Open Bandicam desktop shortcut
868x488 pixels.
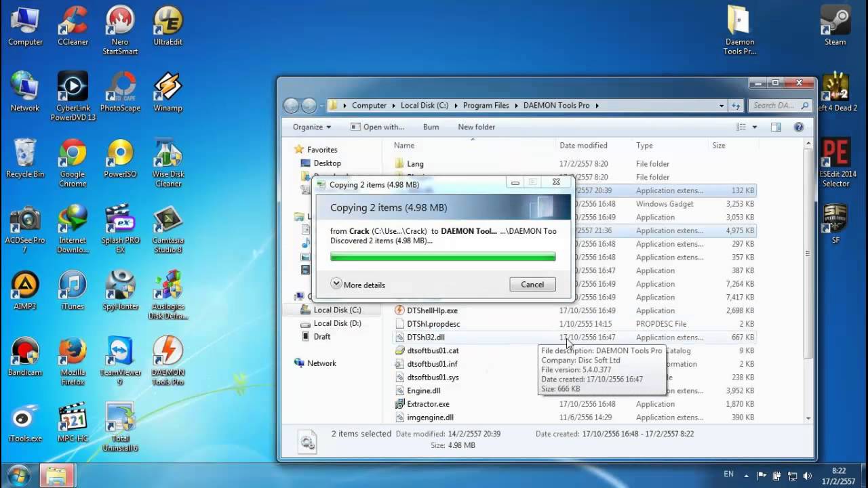tap(25, 357)
